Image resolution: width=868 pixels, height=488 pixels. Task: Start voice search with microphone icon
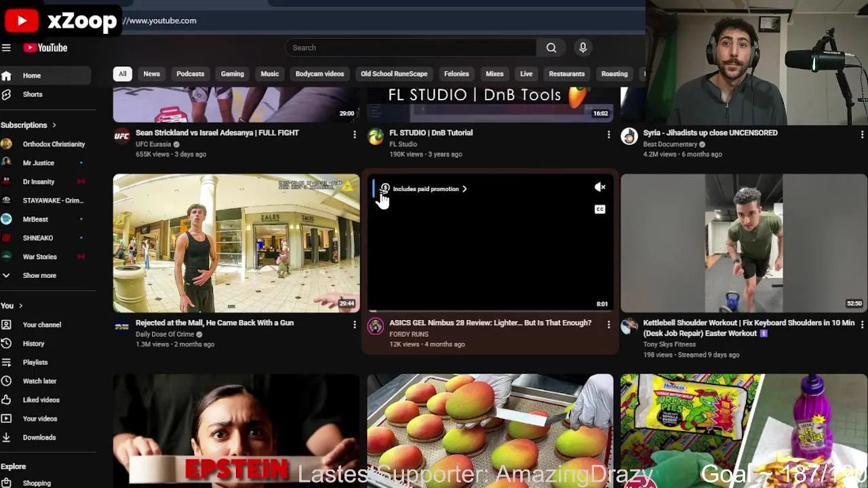(x=583, y=47)
